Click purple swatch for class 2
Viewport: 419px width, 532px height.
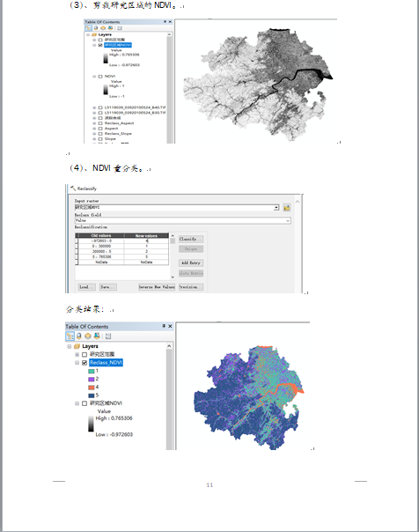point(92,380)
